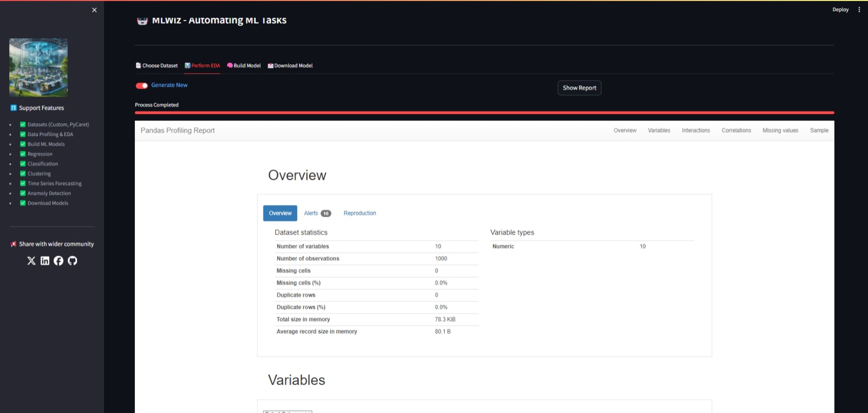Screen dimensions: 868x413
Task: Switch to the Choose Dataset tab
Action: pos(157,65)
